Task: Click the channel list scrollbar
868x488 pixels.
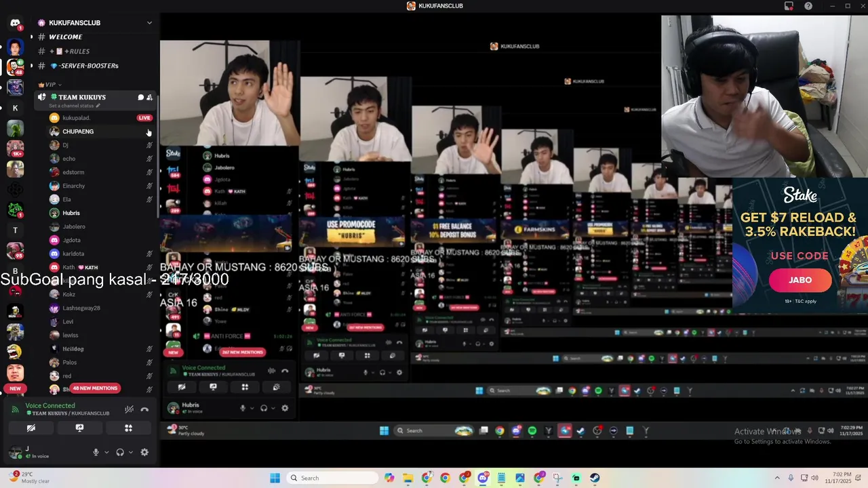Action: [157, 156]
